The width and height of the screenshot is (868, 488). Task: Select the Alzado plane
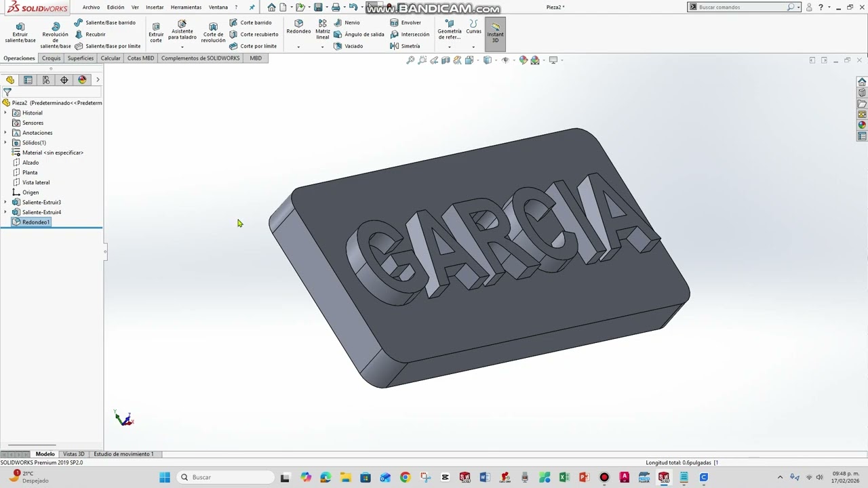pos(26,163)
